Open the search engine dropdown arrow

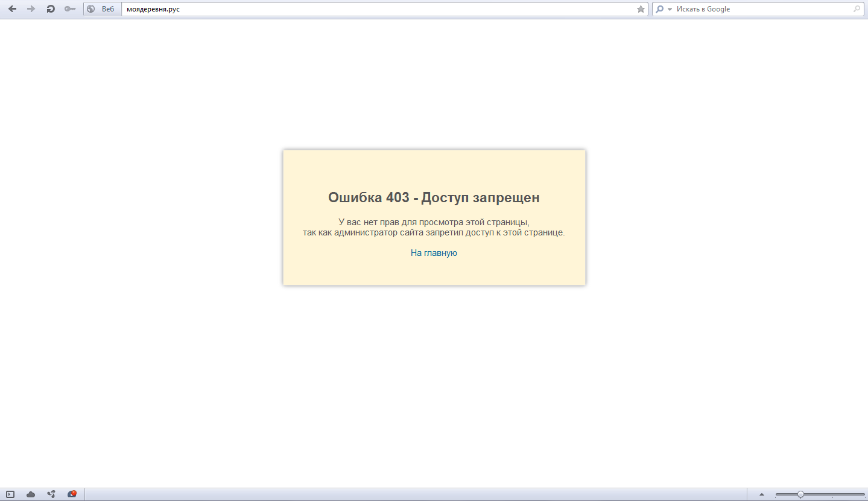point(670,10)
